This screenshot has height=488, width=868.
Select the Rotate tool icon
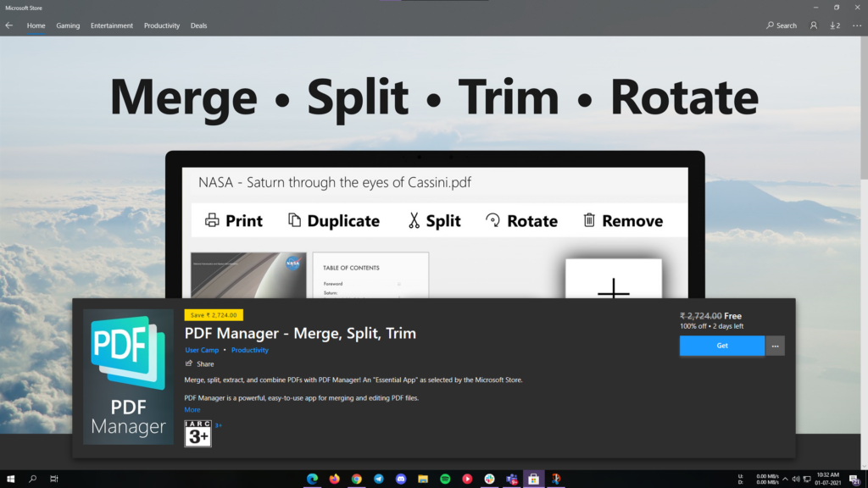(x=494, y=219)
